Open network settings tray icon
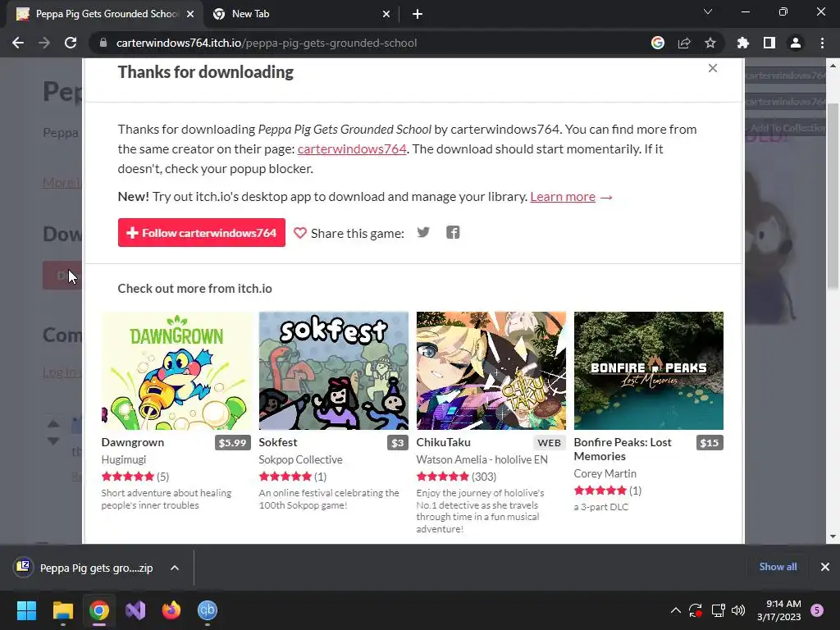840x630 pixels. (x=718, y=610)
